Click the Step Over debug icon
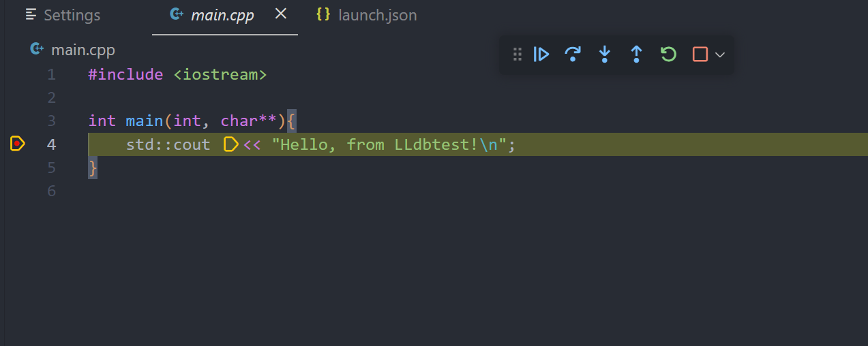 [x=573, y=54]
